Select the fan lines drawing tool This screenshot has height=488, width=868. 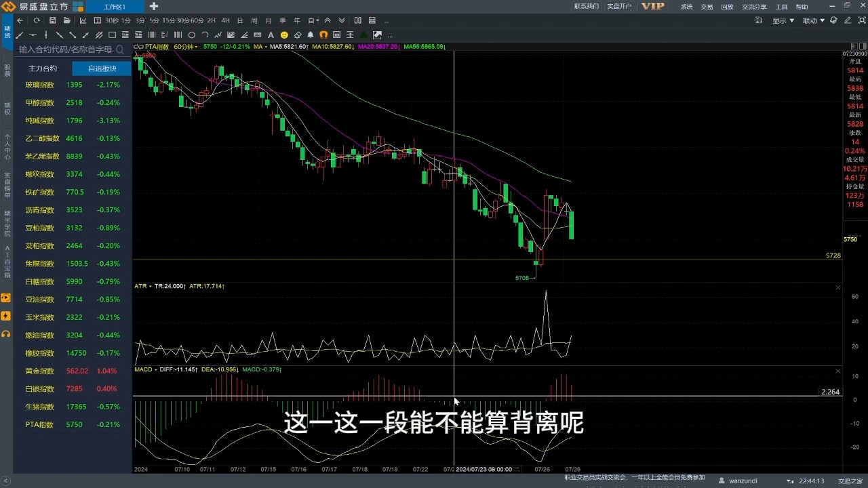click(x=231, y=35)
